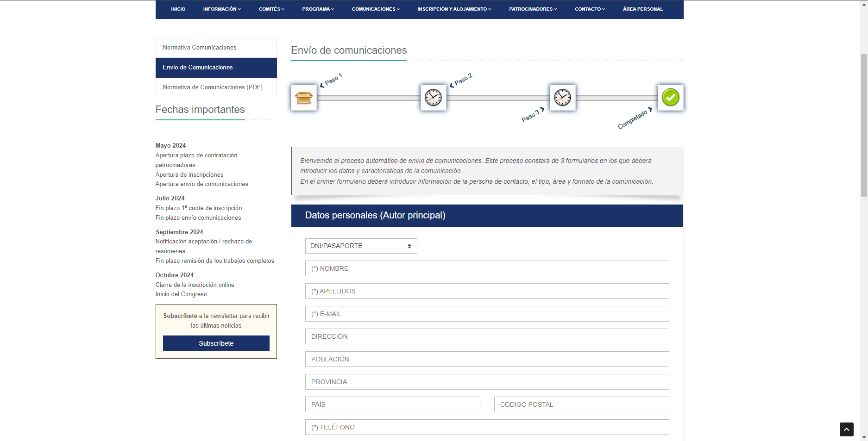
Task: Click the green Completado checkmark icon
Action: tap(670, 98)
